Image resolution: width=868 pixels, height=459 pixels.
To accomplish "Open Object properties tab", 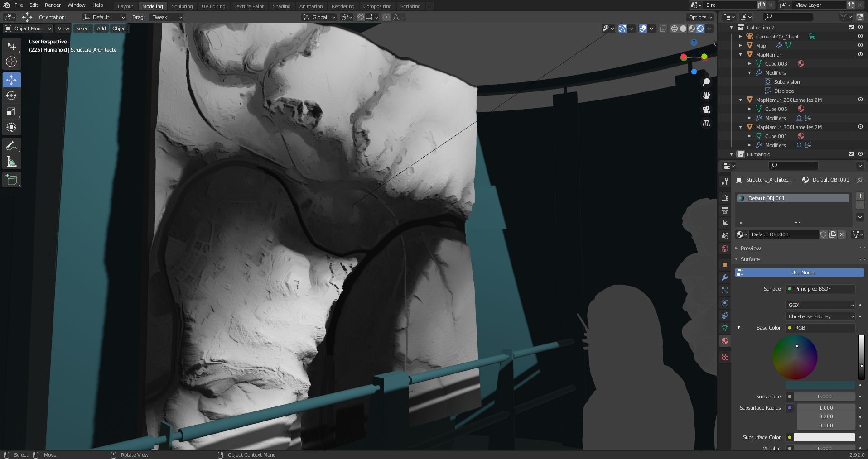I will 725,265.
